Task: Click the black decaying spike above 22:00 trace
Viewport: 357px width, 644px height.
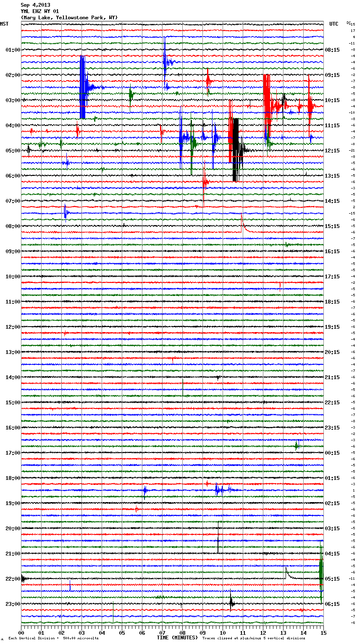Action: 288,572
